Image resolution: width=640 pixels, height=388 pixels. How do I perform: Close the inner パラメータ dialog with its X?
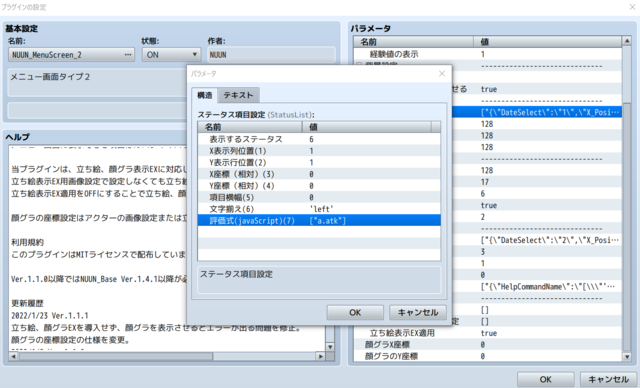pyautogui.click(x=442, y=73)
